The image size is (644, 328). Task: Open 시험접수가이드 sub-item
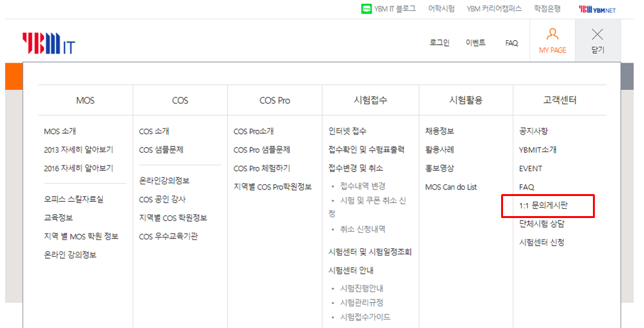pos(365,317)
